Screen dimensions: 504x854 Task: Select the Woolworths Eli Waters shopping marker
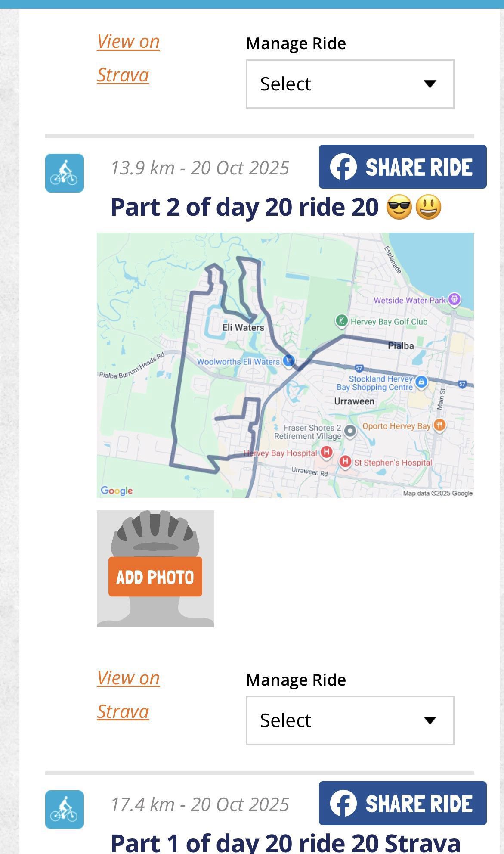(x=289, y=360)
